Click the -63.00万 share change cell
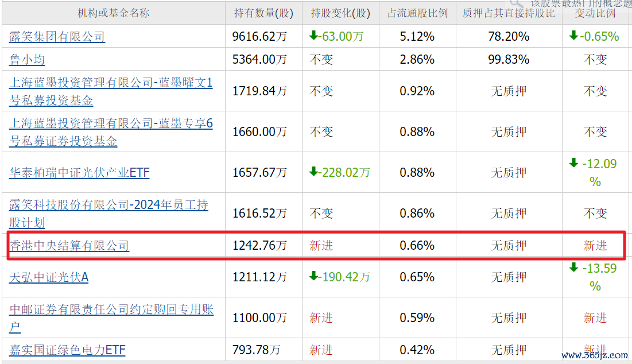 pos(336,37)
